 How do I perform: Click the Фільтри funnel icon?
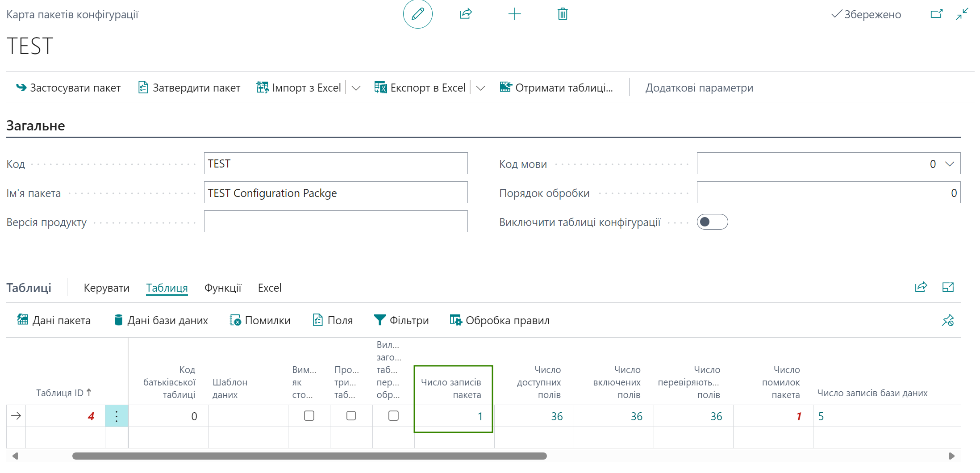tap(379, 320)
